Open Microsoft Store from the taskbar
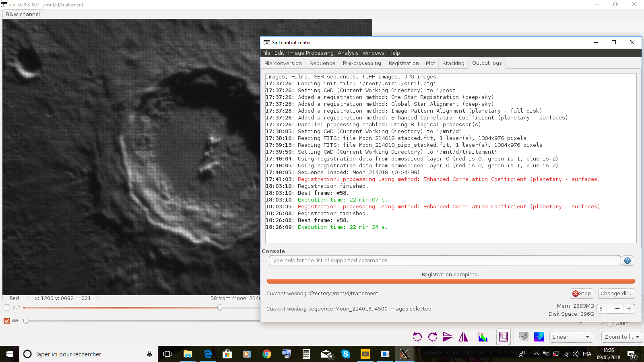 tap(227, 354)
